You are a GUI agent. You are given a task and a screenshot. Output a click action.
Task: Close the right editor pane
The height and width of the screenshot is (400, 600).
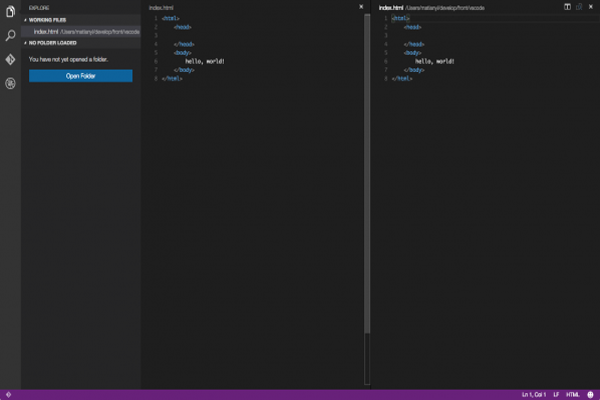(x=590, y=6)
